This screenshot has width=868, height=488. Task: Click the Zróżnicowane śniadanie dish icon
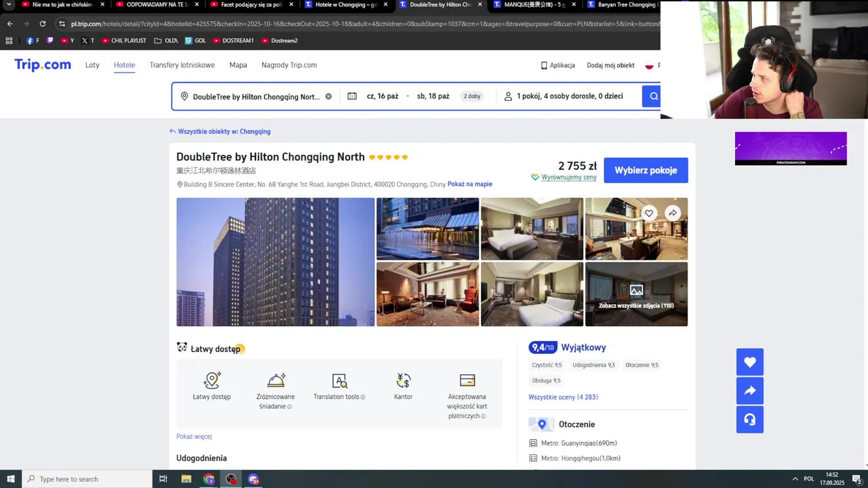[276, 380]
